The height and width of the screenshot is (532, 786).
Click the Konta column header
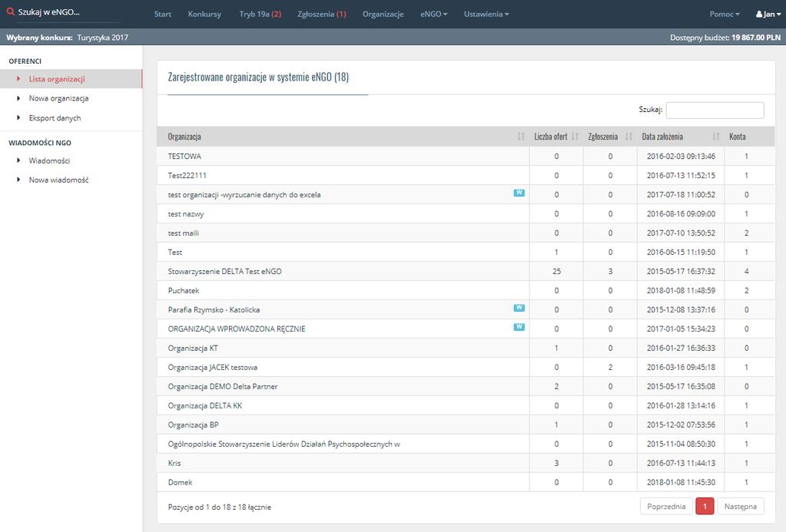coord(738,136)
